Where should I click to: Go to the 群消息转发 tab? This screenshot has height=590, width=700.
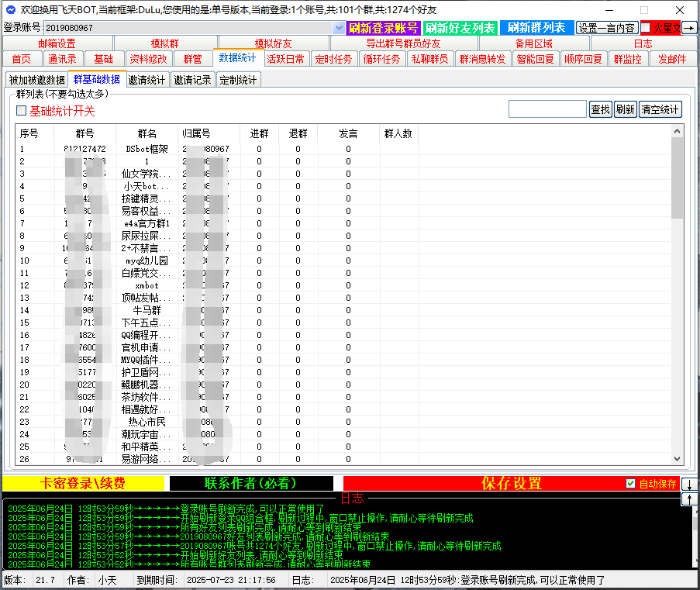[x=483, y=59]
